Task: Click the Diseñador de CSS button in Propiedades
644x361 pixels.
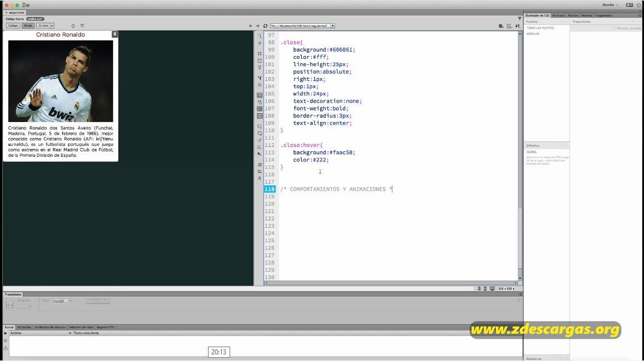Action: 98,301
